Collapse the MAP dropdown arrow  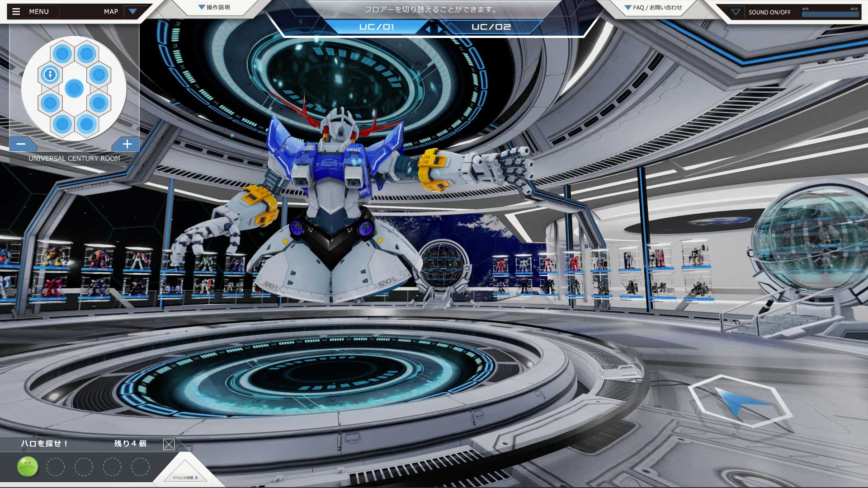(132, 12)
